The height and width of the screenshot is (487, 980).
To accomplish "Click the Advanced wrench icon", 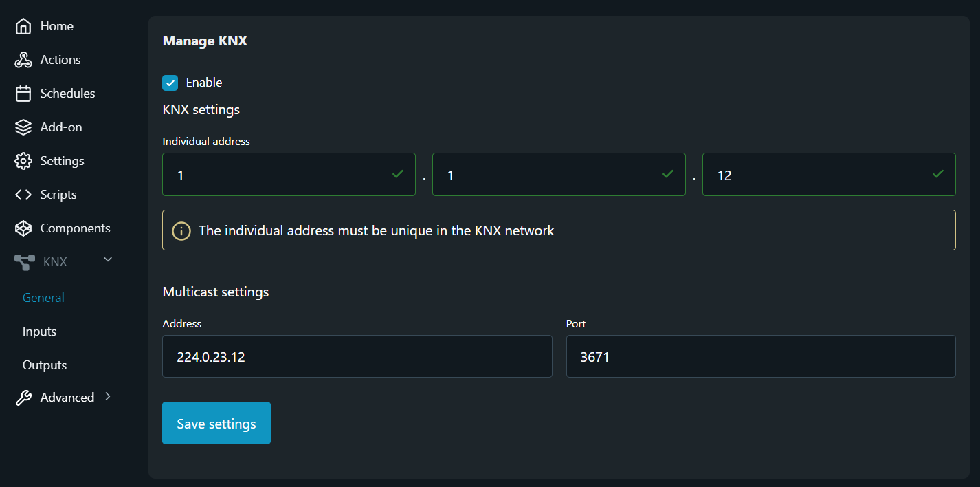I will click(23, 398).
